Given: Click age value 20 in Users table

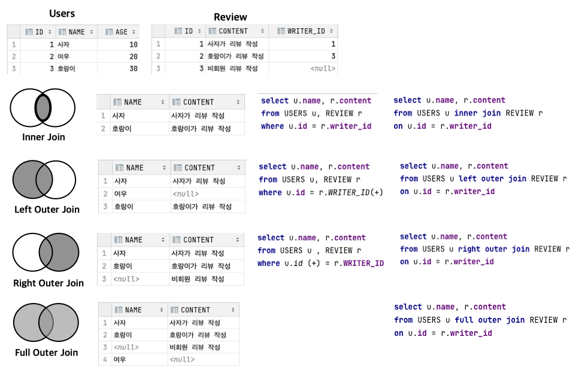Looking at the screenshot, I should pos(134,56).
